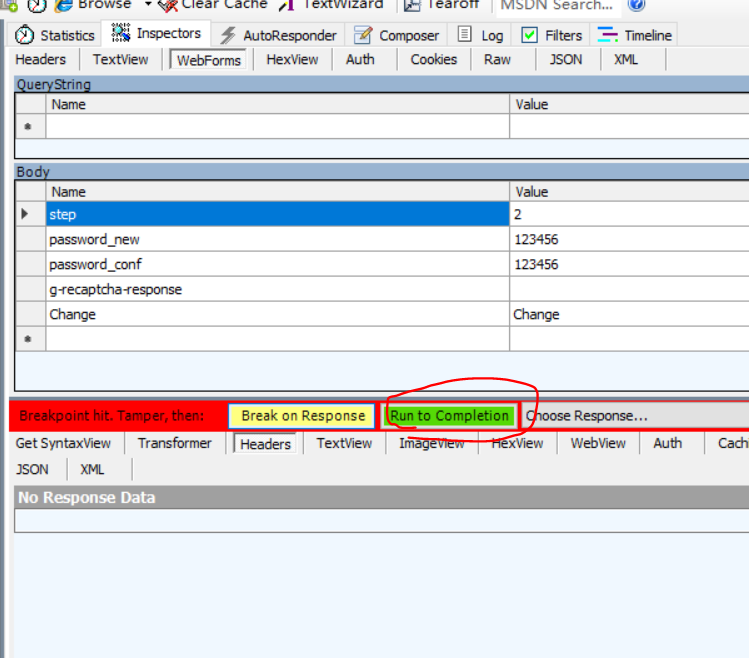Select the password_conf name cell
The image size is (749, 658).
[278, 264]
